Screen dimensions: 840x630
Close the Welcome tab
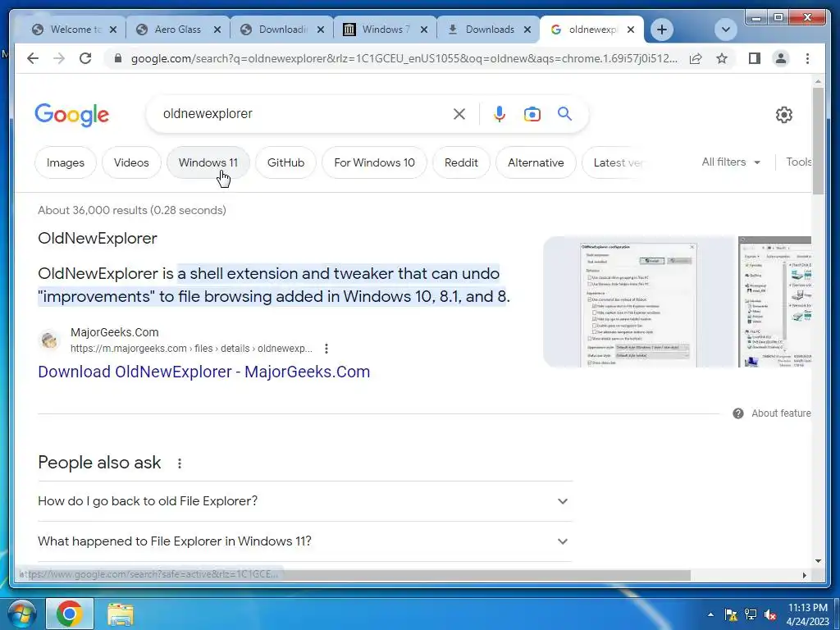pyautogui.click(x=113, y=30)
